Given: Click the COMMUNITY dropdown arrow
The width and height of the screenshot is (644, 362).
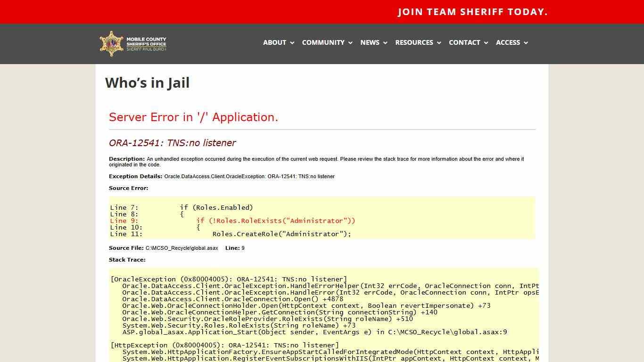Looking at the screenshot, I should tap(350, 43).
